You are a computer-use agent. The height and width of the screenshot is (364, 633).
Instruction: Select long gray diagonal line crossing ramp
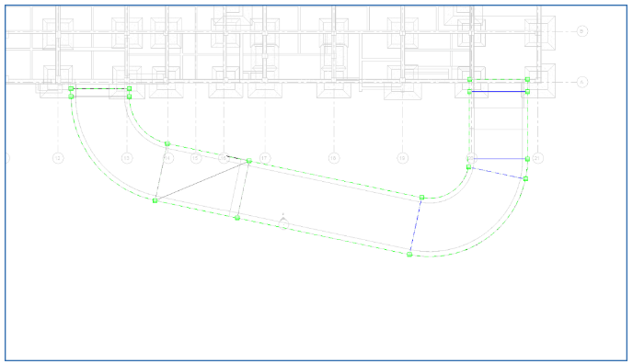(x=201, y=180)
